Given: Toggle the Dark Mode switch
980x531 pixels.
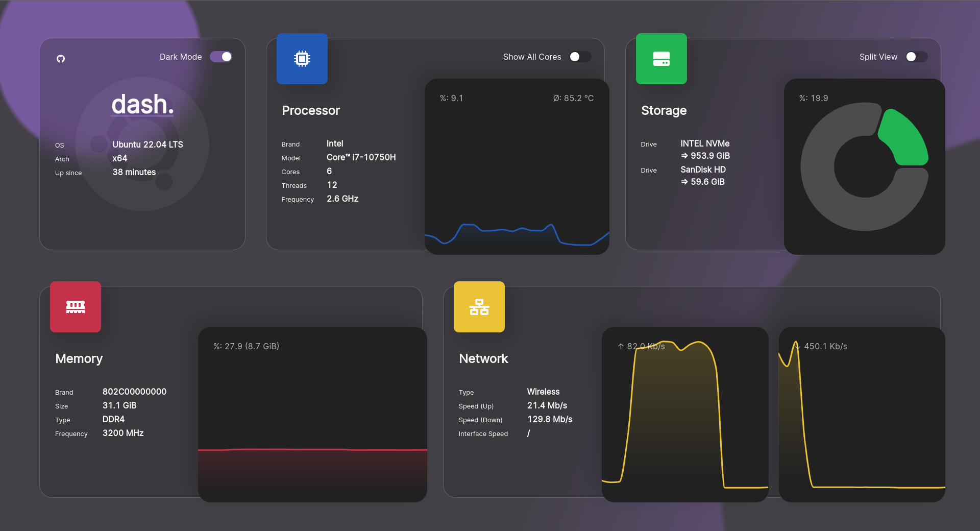Looking at the screenshot, I should coord(221,57).
